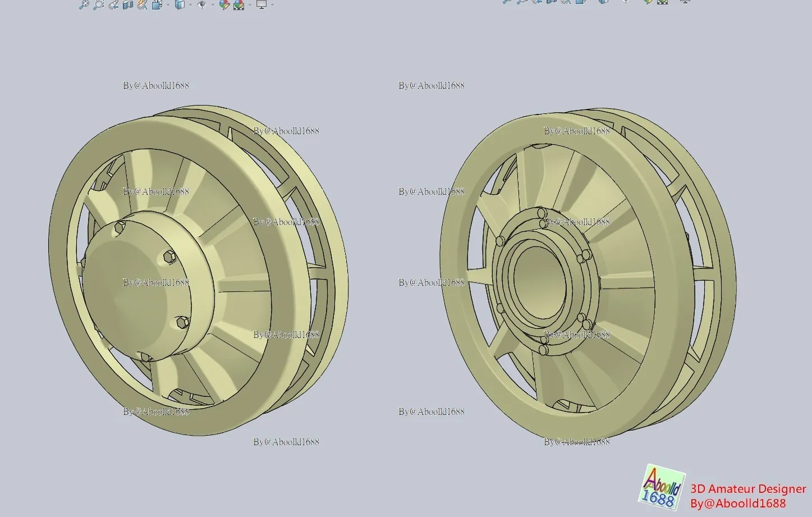Viewport: 812px width, 517px height.
Task: Open Edit Appearance color wheel in left toolbar
Action: tap(224, 4)
